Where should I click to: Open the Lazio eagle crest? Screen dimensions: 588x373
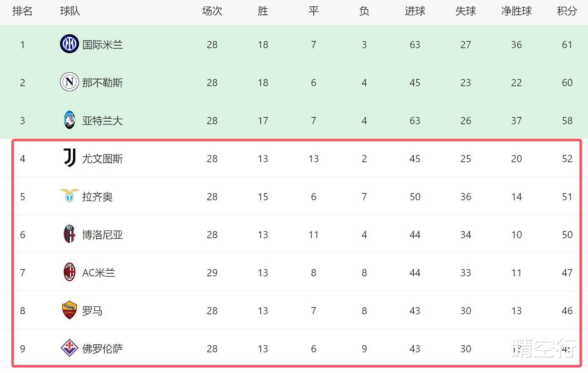tap(69, 196)
